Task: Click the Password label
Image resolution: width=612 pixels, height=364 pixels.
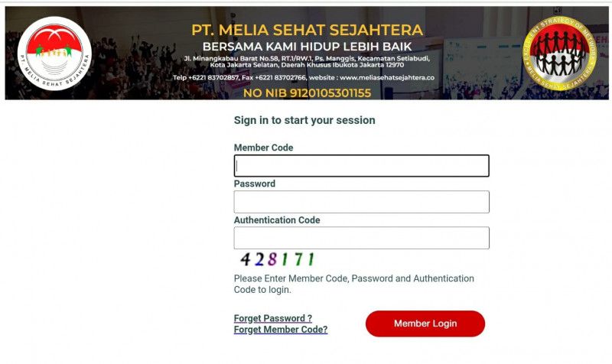Action: [255, 184]
